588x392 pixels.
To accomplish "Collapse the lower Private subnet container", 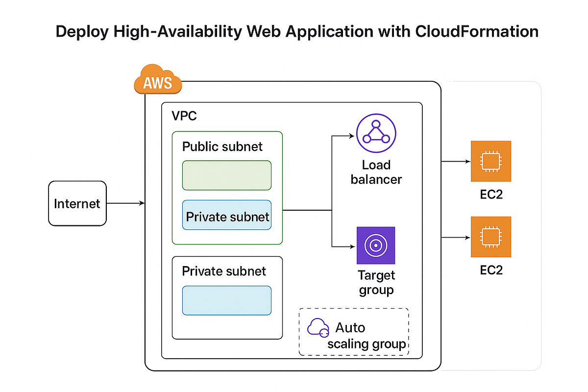I will [224, 271].
